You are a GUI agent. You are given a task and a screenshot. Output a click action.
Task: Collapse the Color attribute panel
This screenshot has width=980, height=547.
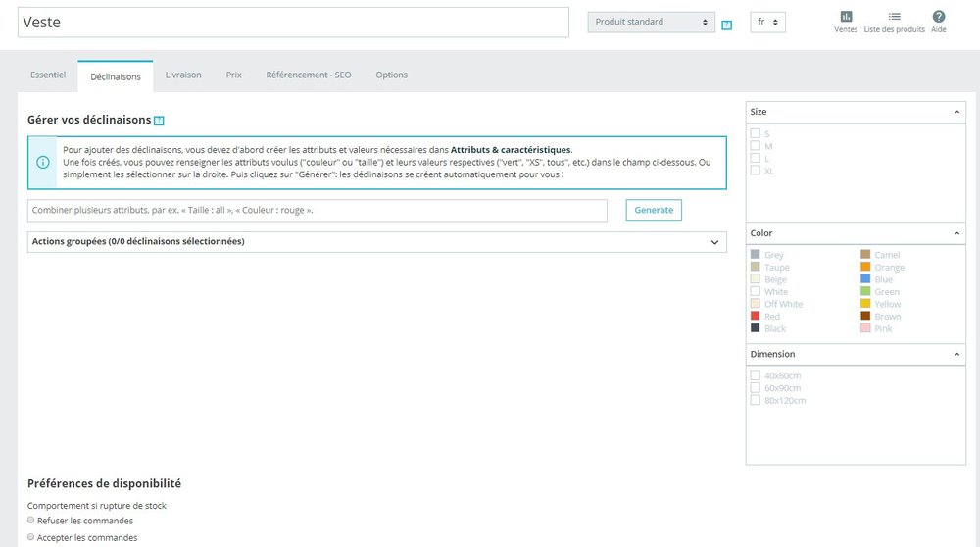tap(956, 233)
